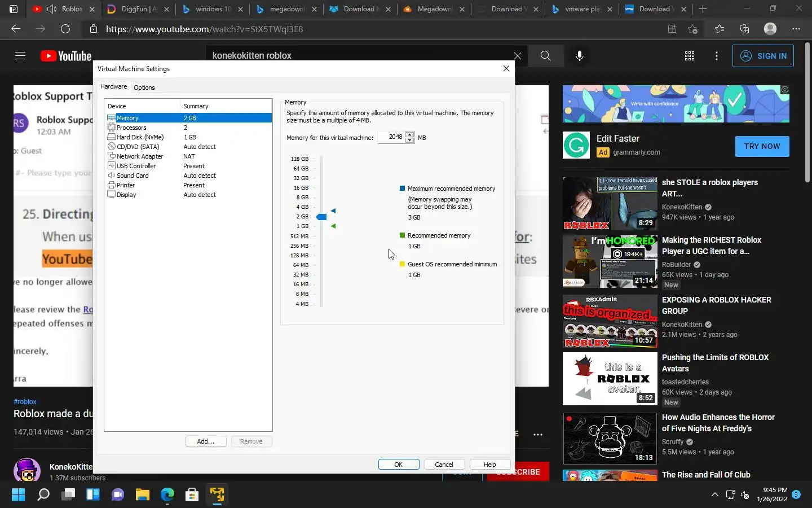The height and width of the screenshot is (508, 812).
Task: Switch to the windows 10 browser tab
Action: [x=213, y=9]
